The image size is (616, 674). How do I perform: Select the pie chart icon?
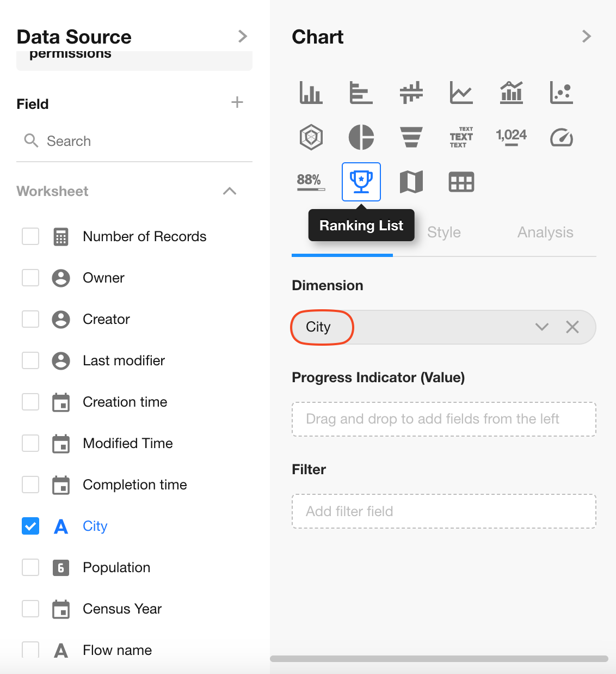pyautogui.click(x=361, y=137)
